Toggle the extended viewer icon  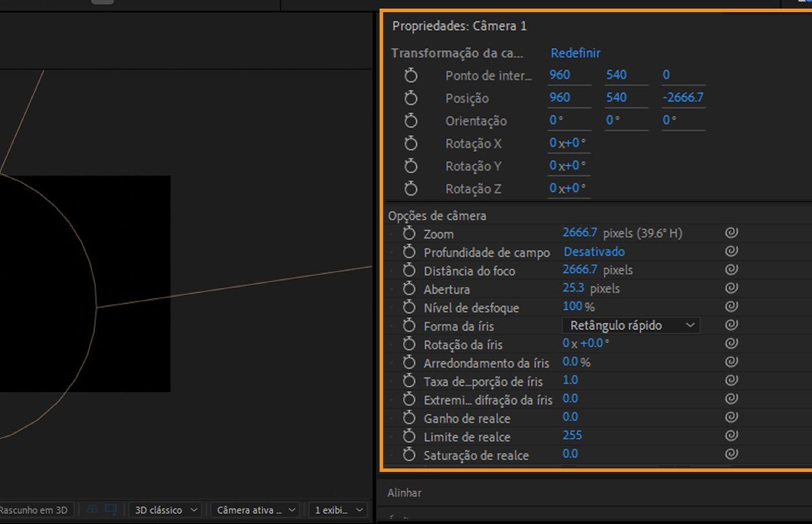point(111,510)
